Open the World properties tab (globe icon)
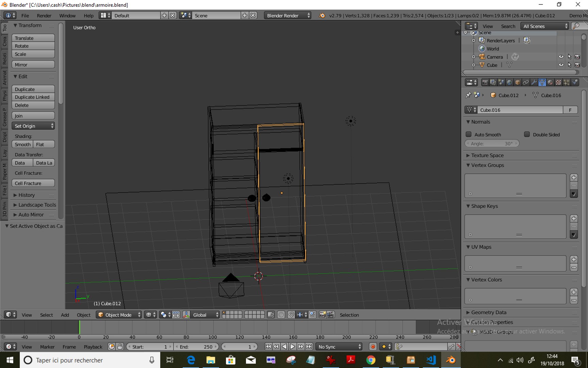588x368 pixels. [509, 82]
